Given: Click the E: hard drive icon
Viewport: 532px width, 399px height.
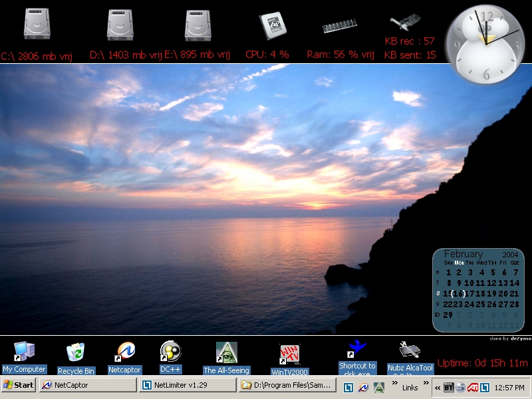Looking at the screenshot, I should pos(198,25).
